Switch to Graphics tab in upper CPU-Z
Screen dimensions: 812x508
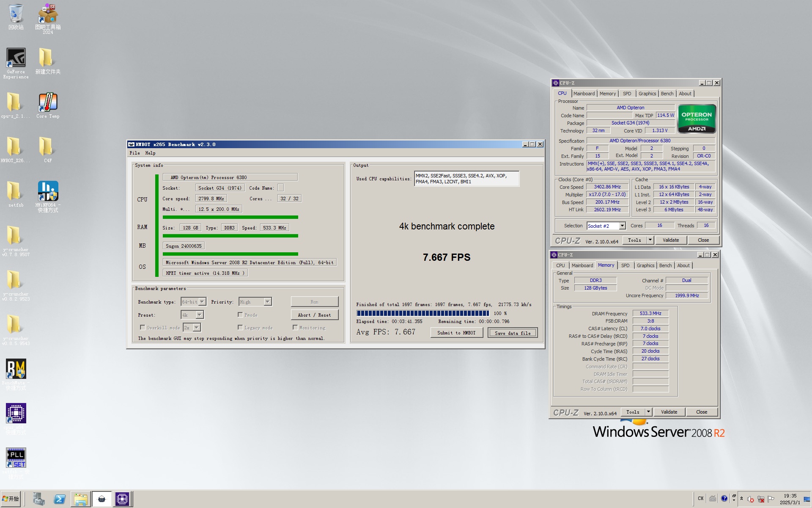[647, 94]
